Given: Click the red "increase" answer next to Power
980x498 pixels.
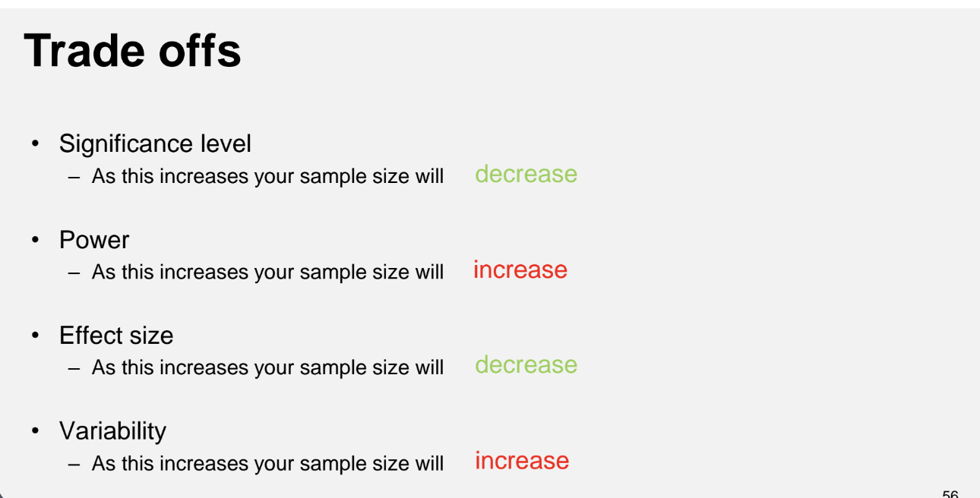Looking at the screenshot, I should [520, 269].
